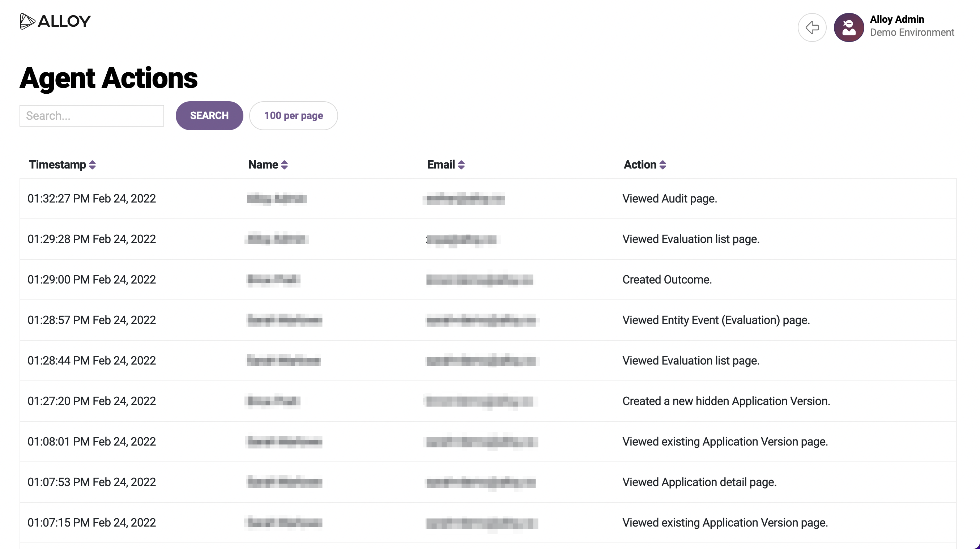Image resolution: width=980 pixels, height=549 pixels.
Task: Click the Timestamp column header label
Action: [57, 165]
